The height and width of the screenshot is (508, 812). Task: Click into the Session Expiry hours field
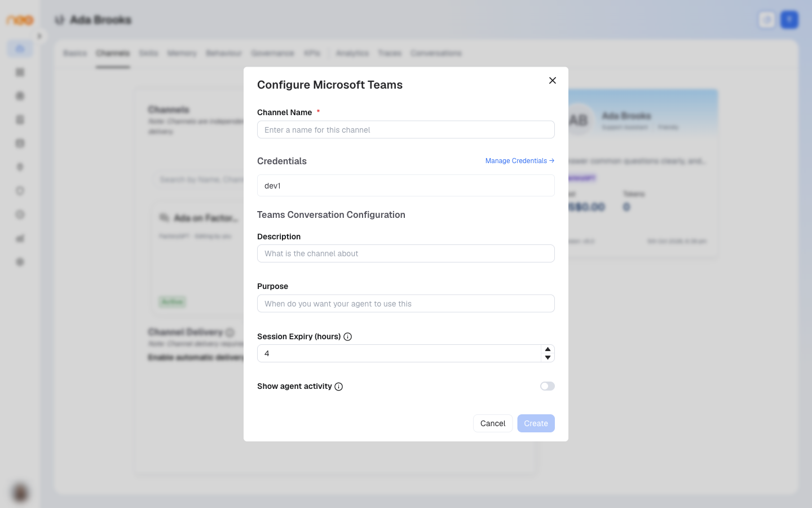click(399, 353)
